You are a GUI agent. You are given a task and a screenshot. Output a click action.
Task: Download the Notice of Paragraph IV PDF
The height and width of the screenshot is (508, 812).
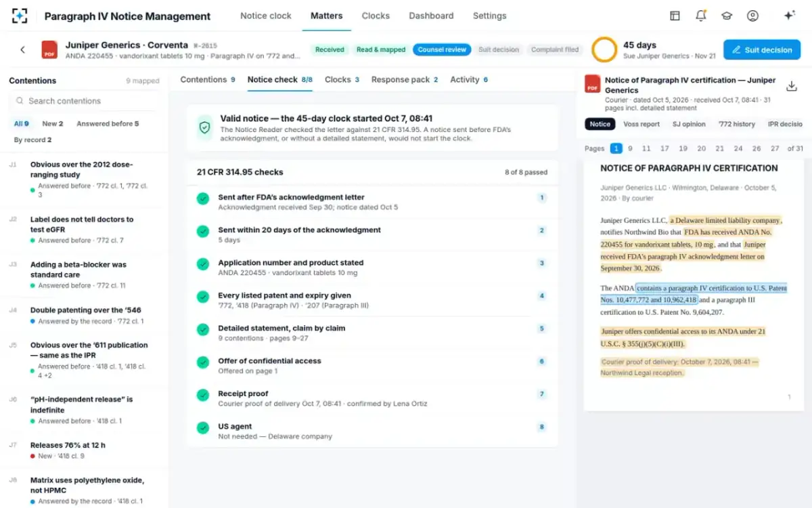click(791, 86)
